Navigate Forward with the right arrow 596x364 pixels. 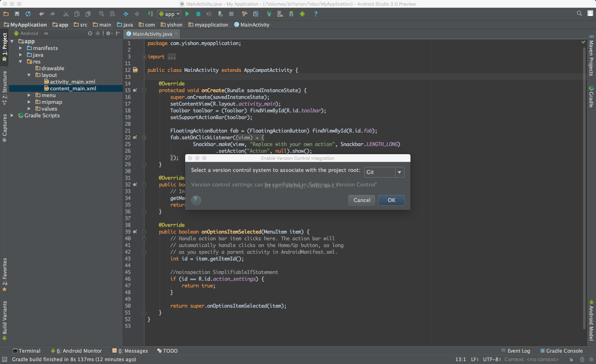pos(137,14)
